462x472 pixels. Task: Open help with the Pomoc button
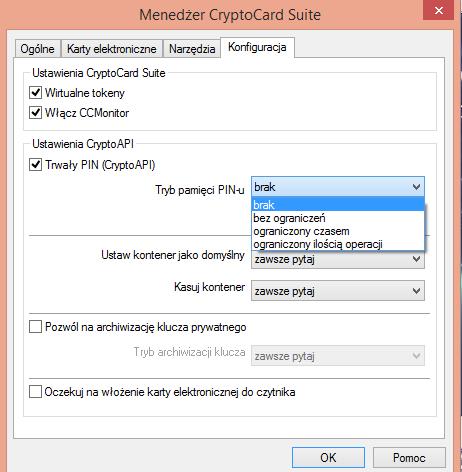(x=409, y=458)
